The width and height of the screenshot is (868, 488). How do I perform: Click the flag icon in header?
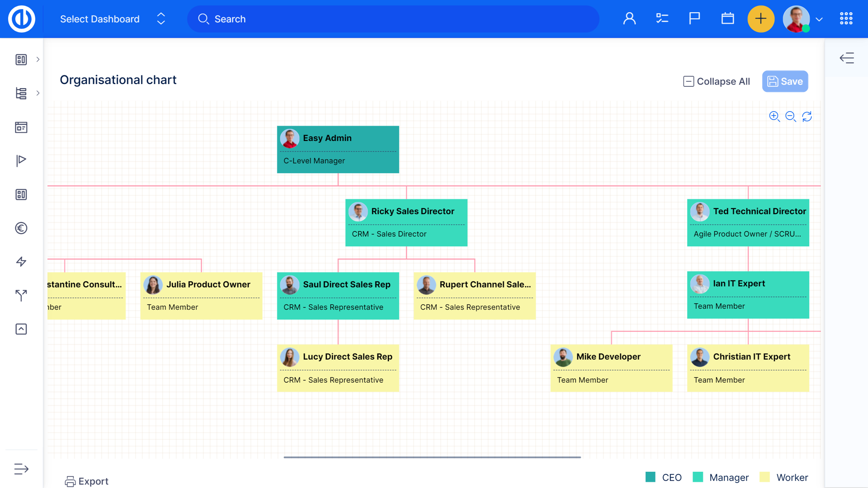(694, 19)
